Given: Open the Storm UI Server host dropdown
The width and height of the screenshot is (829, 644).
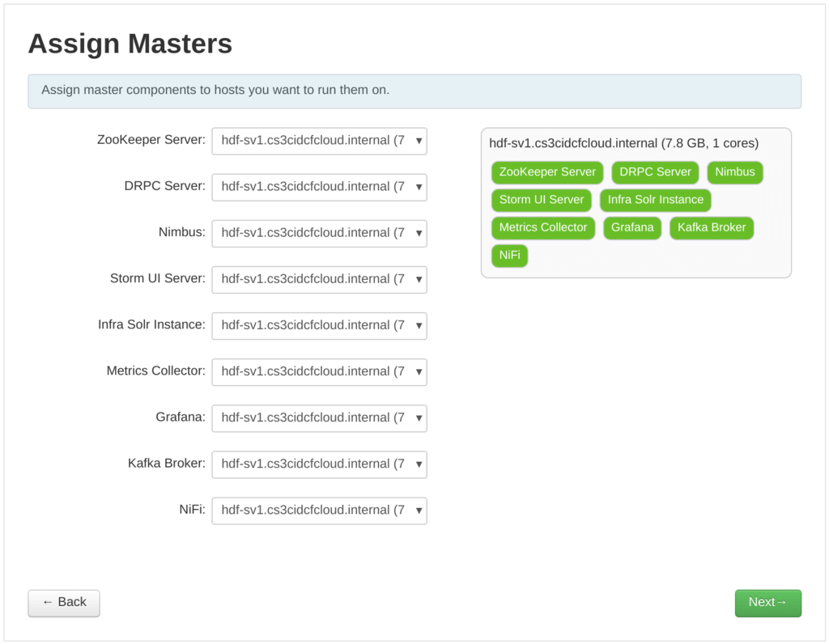Looking at the screenshot, I should pos(319,279).
